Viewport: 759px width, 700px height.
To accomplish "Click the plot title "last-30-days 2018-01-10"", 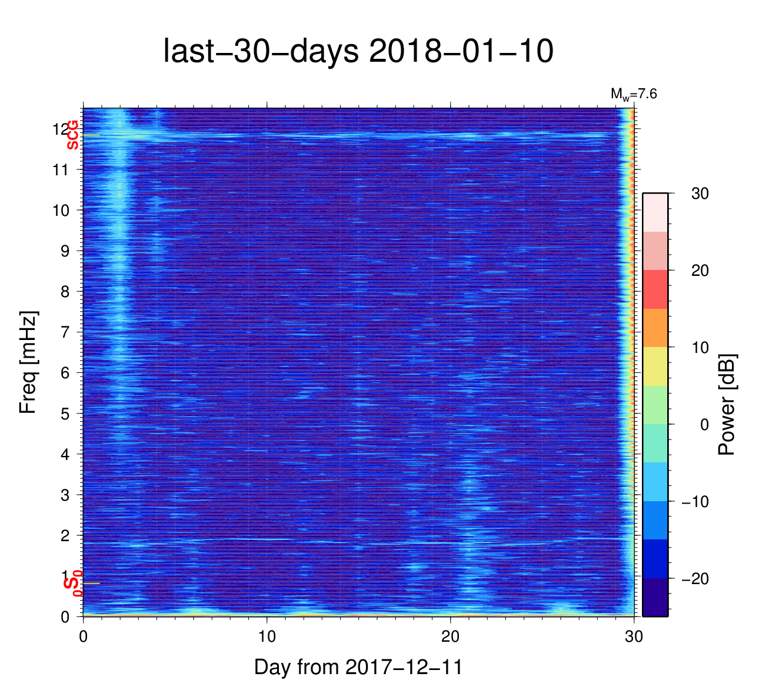I will click(358, 52).
